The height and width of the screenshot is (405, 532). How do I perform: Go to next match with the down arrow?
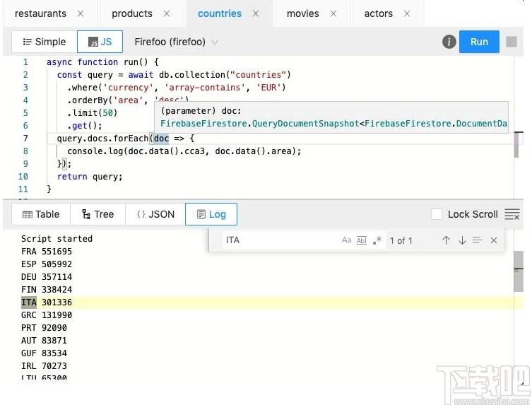click(462, 241)
